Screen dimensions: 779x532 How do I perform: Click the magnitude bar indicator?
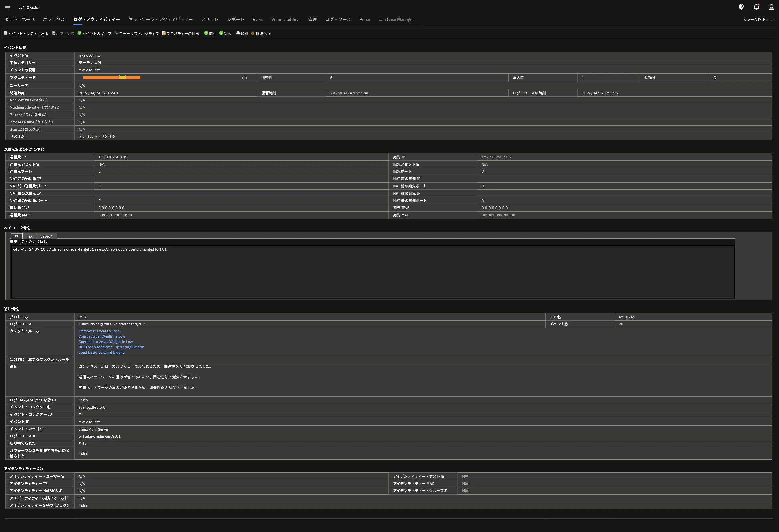tap(112, 77)
